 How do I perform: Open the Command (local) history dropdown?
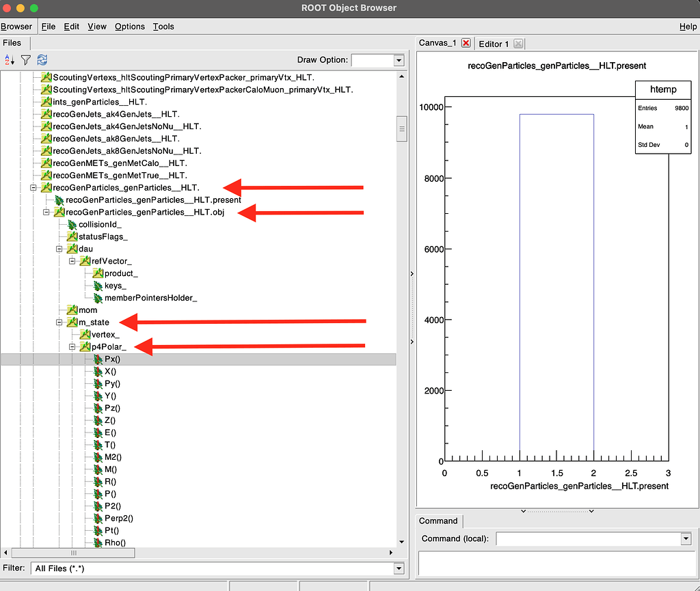tap(686, 539)
